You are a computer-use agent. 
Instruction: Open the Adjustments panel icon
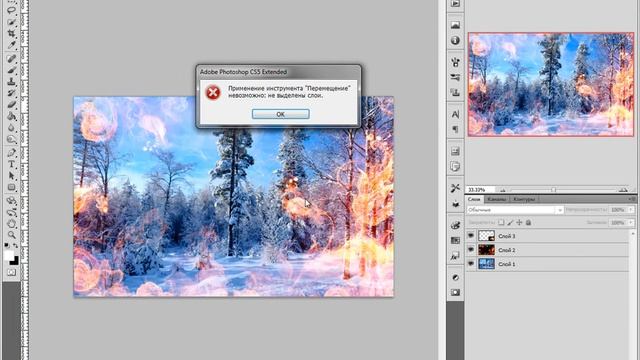coord(456,278)
